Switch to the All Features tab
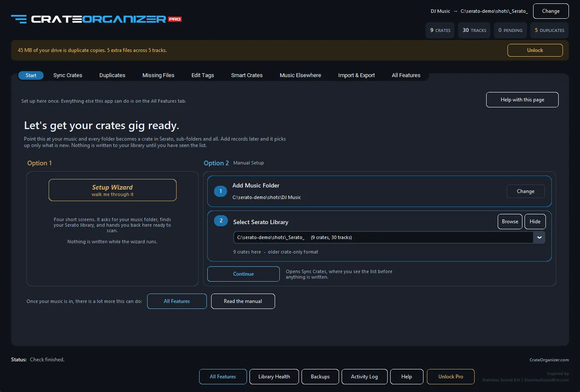The height and width of the screenshot is (392, 580). coord(406,75)
